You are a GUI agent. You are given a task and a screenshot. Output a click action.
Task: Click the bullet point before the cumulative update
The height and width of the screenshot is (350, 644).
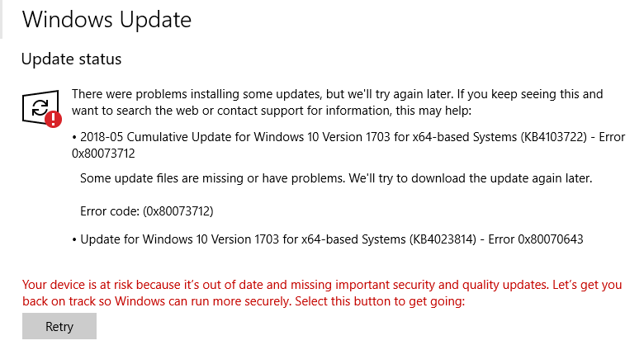coord(74,137)
